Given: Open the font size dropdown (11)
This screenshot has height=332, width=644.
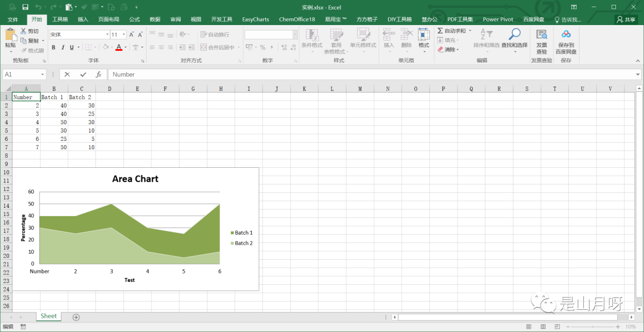Looking at the screenshot, I should click(123, 35).
